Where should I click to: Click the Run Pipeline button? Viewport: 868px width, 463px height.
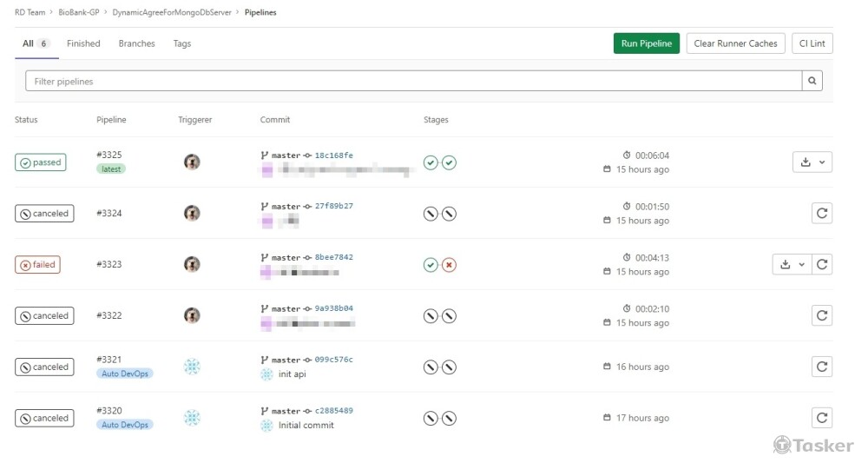[646, 43]
